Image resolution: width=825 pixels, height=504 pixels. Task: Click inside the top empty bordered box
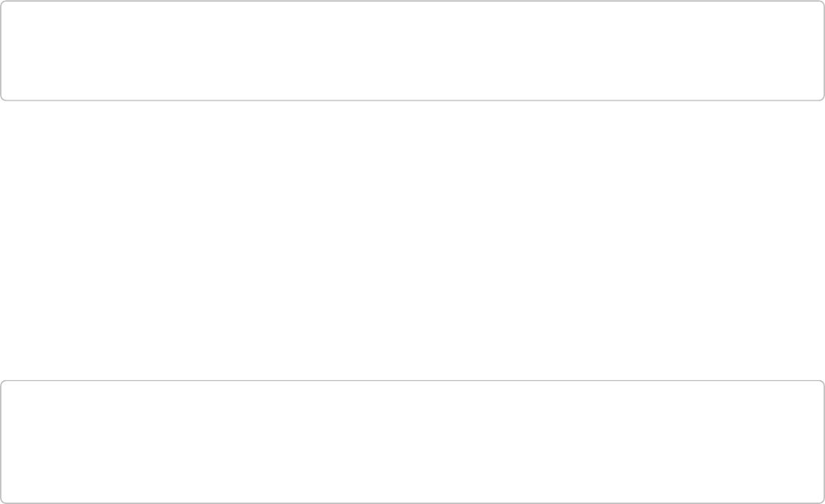tap(412, 51)
